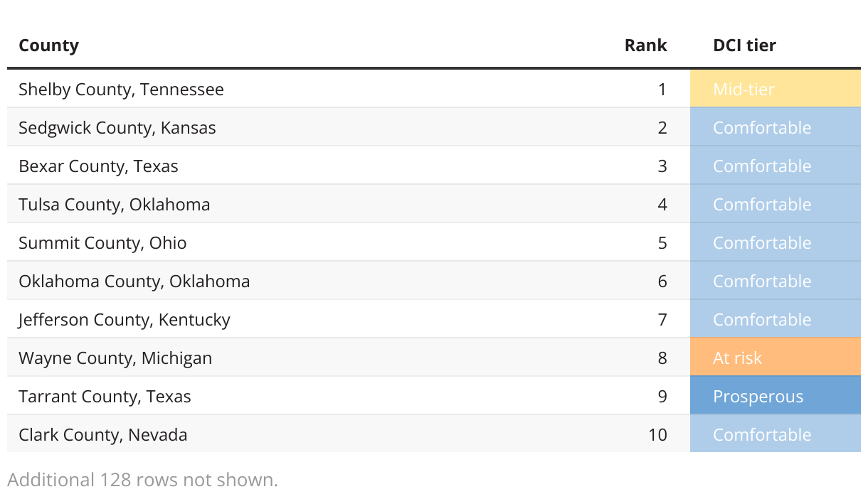868x499 pixels.
Task: Click Tulsa County, Oklahoma row
Action: [115, 205]
